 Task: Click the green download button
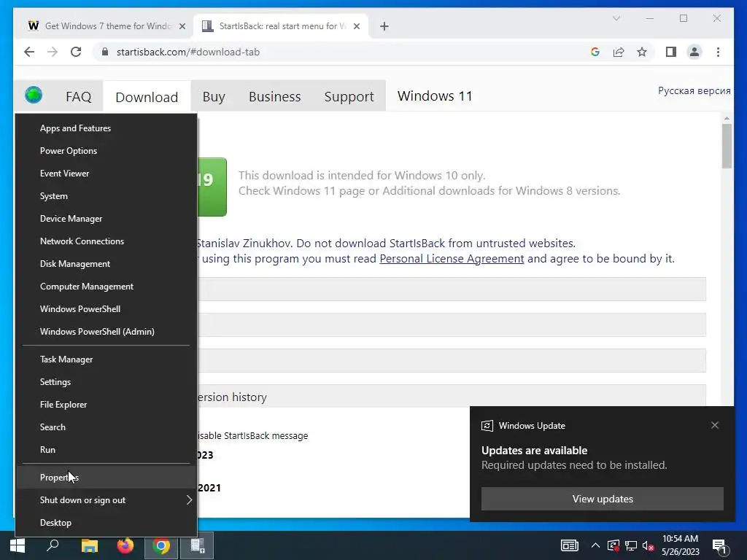tap(212, 187)
